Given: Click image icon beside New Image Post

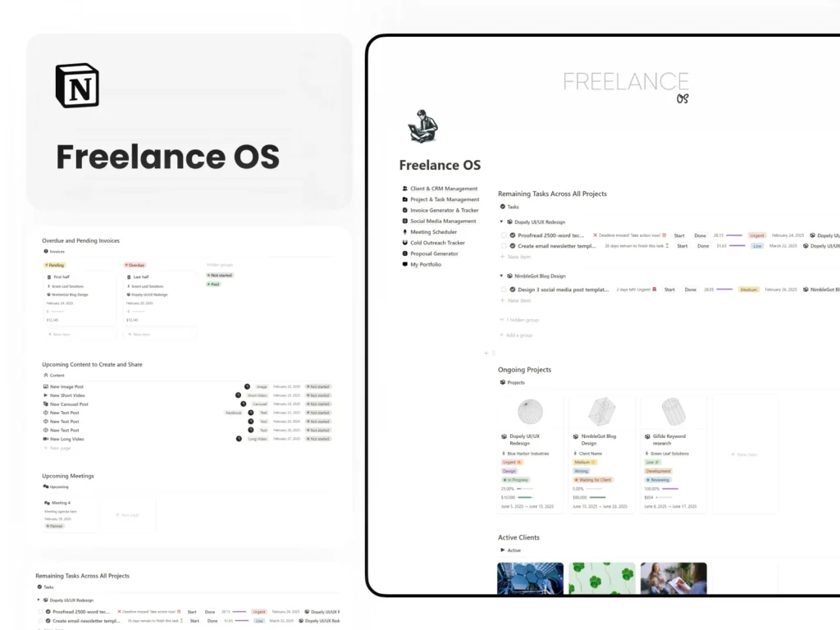Looking at the screenshot, I should coord(46,386).
